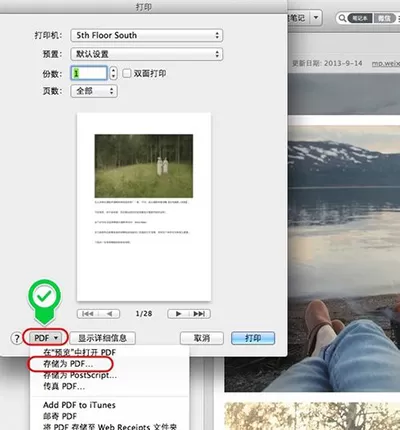The image size is (400, 430).
Task: Choose Add PDF to iTunes menu item
Action: 110,405
